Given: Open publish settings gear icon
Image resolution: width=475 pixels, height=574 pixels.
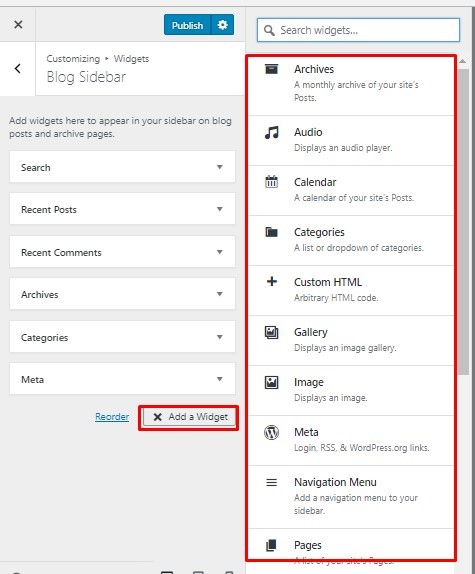Looking at the screenshot, I should [222, 25].
